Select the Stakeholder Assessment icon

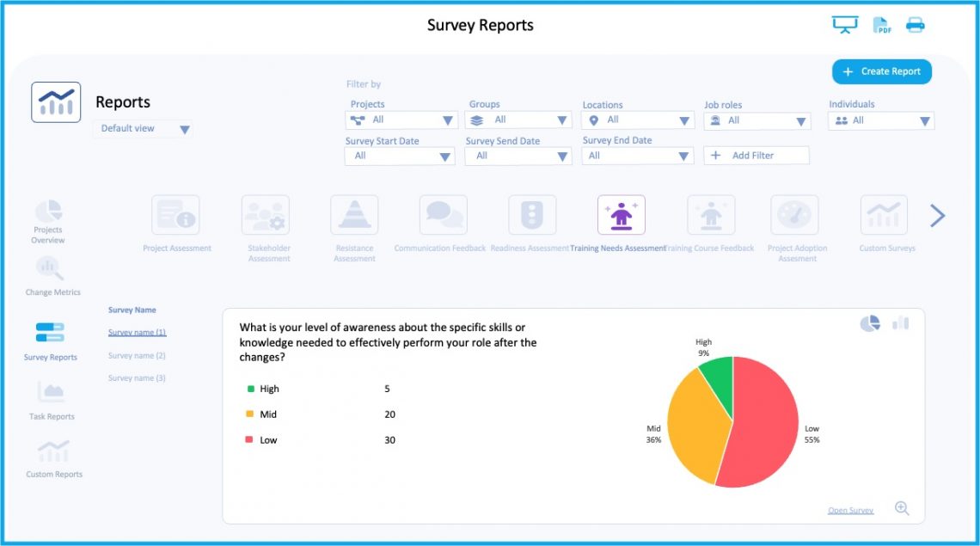[x=266, y=215]
